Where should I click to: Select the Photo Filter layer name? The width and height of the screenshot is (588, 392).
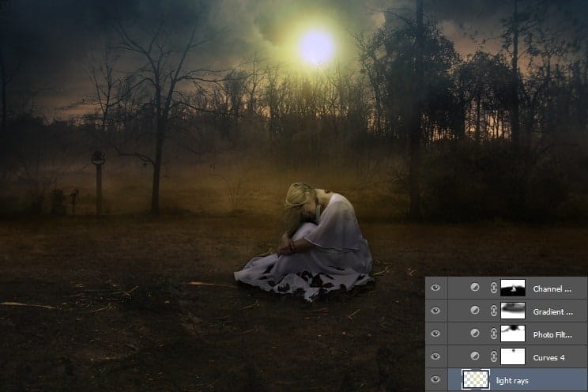(x=552, y=334)
